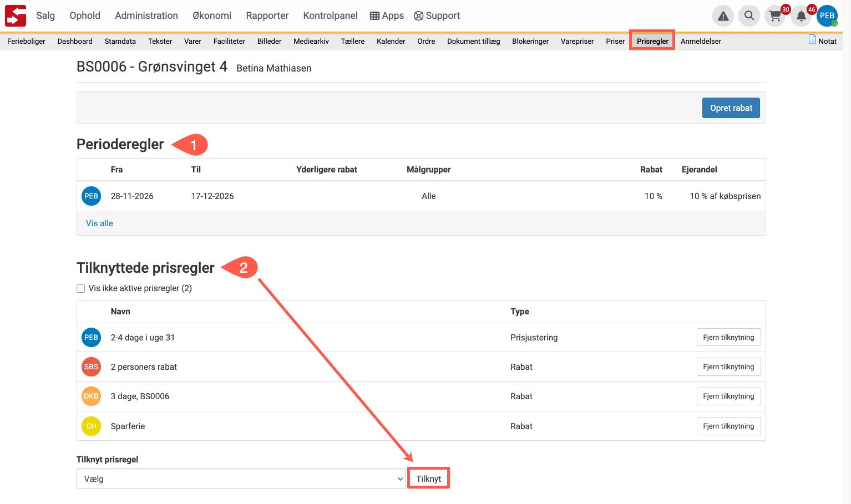Click the Vis alle link

tap(99, 223)
